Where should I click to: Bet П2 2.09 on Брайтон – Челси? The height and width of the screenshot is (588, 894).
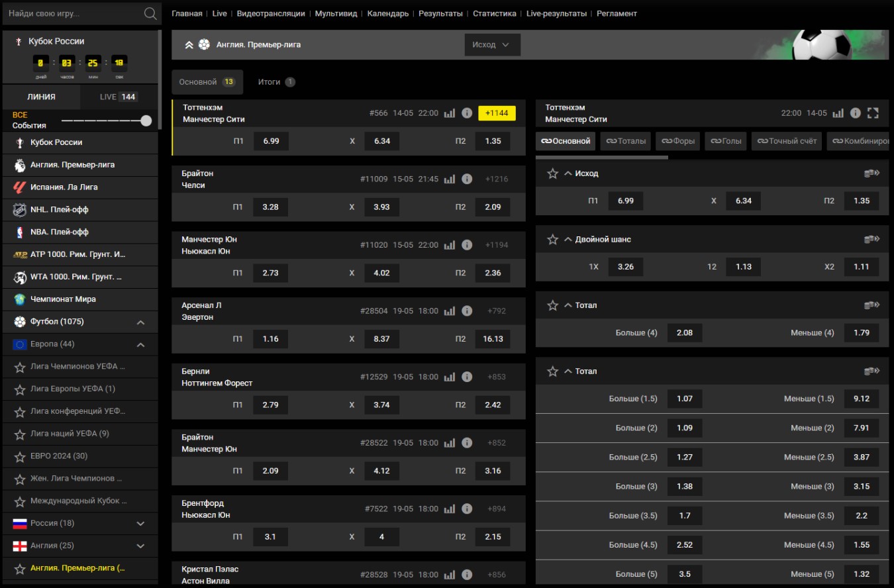pyautogui.click(x=493, y=207)
